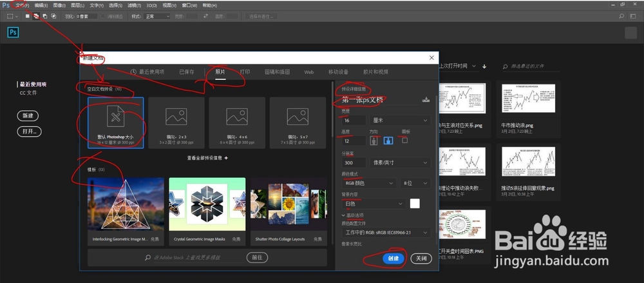Click the 打开... button on start screen
644x283 pixels.
(29, 132)
